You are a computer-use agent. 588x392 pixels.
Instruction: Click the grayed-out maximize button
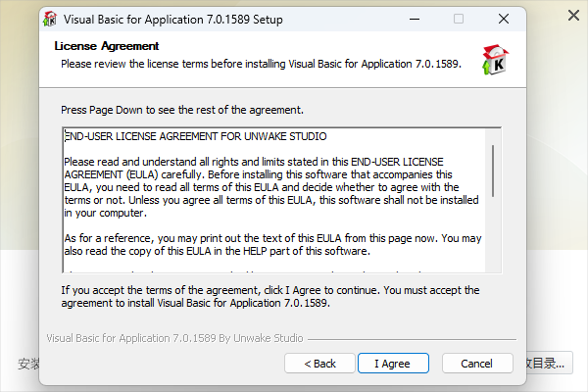click(x=459, y=19)
